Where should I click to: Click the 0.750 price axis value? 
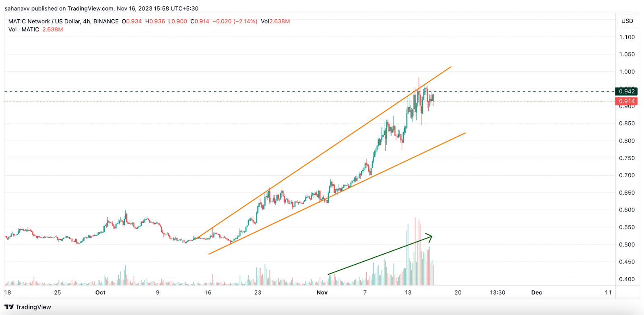627,158
